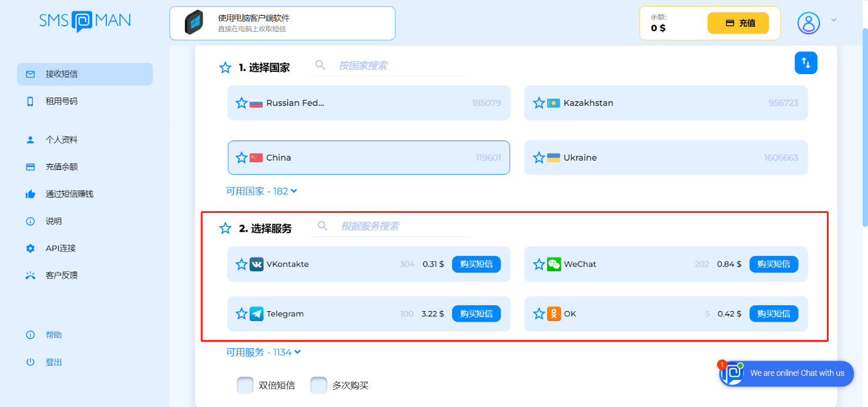Click 购买短信 for WeChat
The width and height of the screenshot is (868, 407).
(774, 264)
